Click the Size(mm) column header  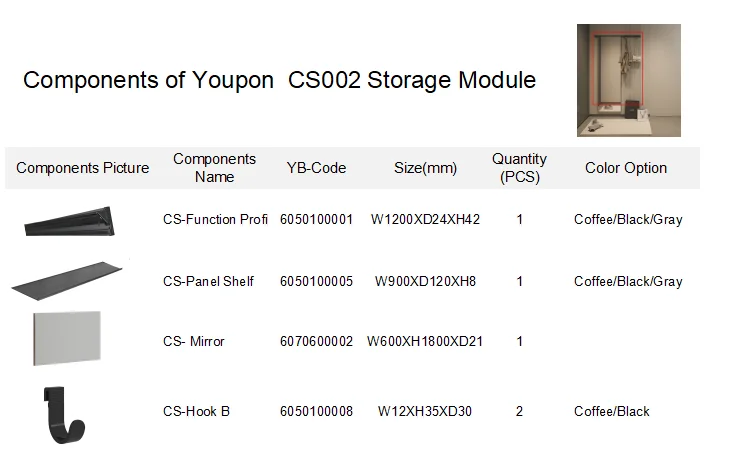425,168
